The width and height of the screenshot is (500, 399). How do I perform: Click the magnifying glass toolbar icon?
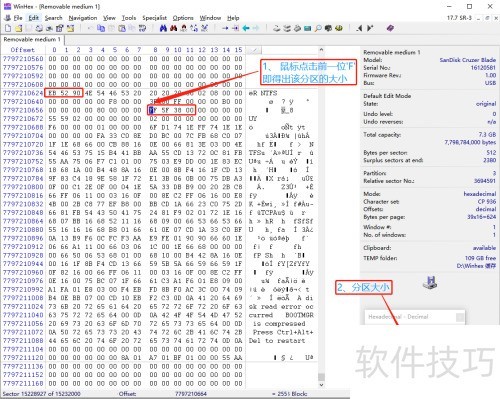(318, 29)
